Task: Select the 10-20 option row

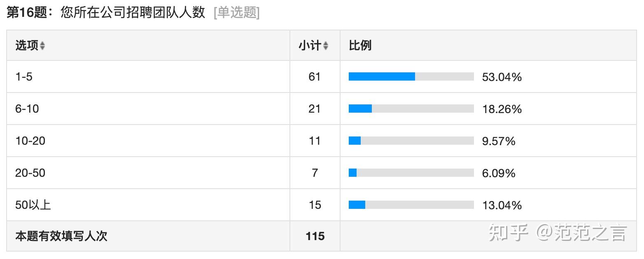Action: point(322,141)
